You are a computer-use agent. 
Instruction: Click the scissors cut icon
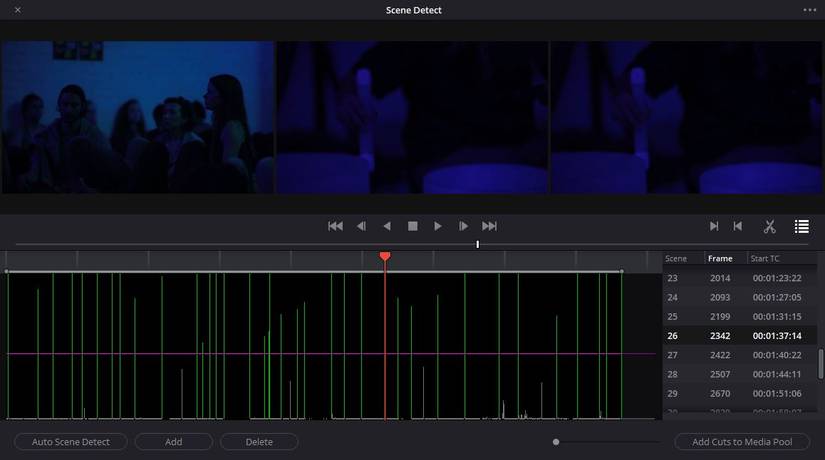click(770, 226)
